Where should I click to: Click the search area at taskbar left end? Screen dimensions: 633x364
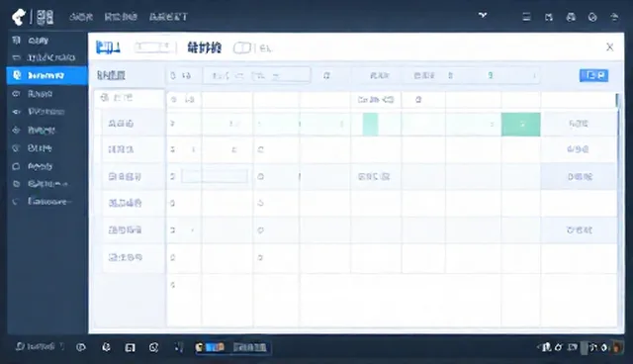click(x=40, y=346)
